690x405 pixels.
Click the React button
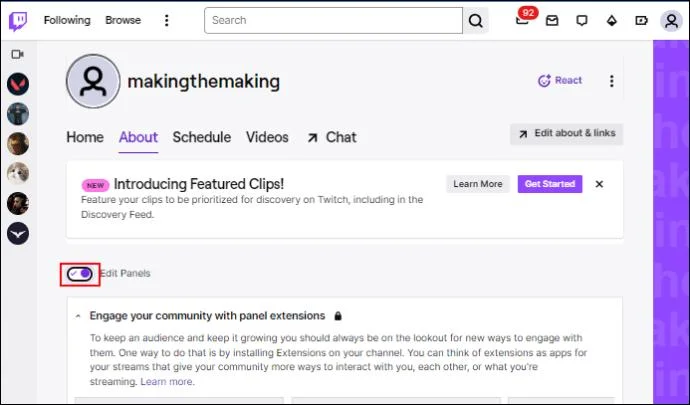(560, 81)
